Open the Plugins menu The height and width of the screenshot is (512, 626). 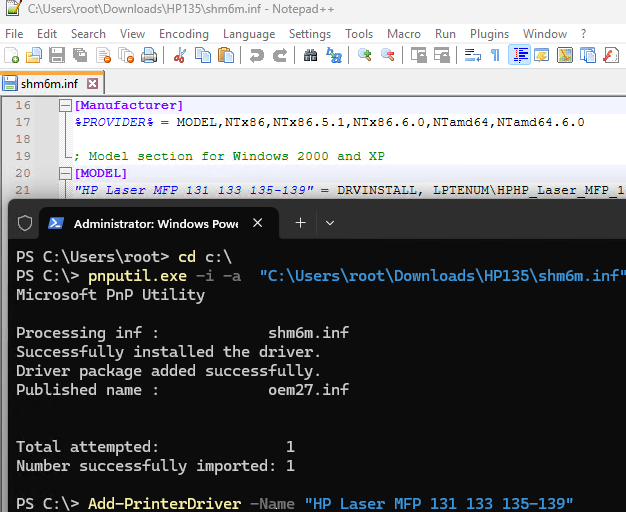(489, 33)
